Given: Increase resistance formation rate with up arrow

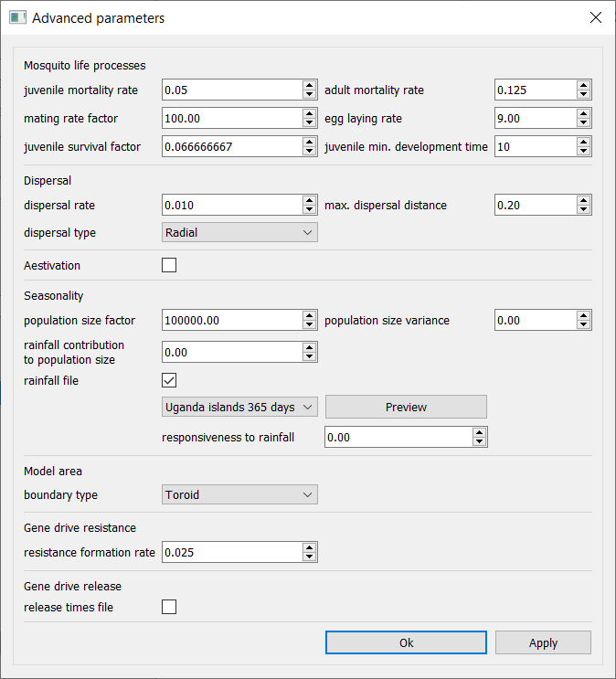Looking at the screenshot, I should tap(310, 547).
